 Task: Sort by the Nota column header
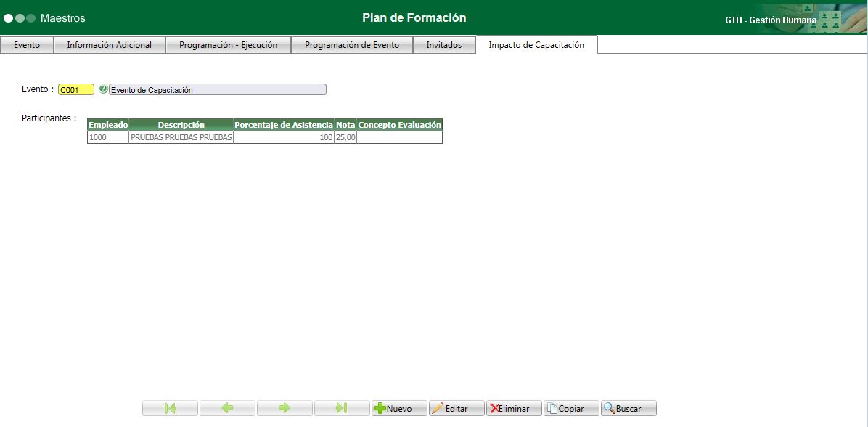(345, 125)
